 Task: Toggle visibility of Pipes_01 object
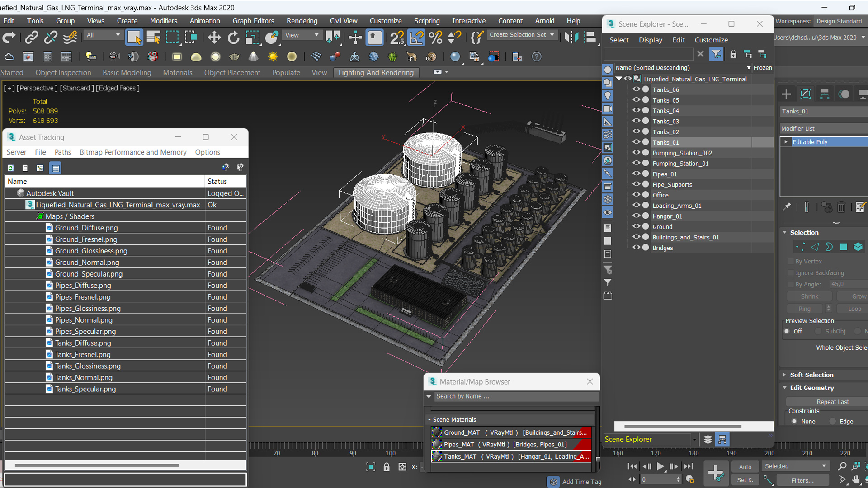click(636, 174)
